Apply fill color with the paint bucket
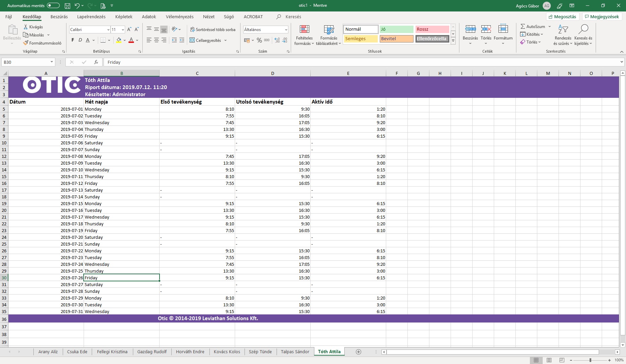The width and height of the screenshot is (626, 364). coord(119,40)
